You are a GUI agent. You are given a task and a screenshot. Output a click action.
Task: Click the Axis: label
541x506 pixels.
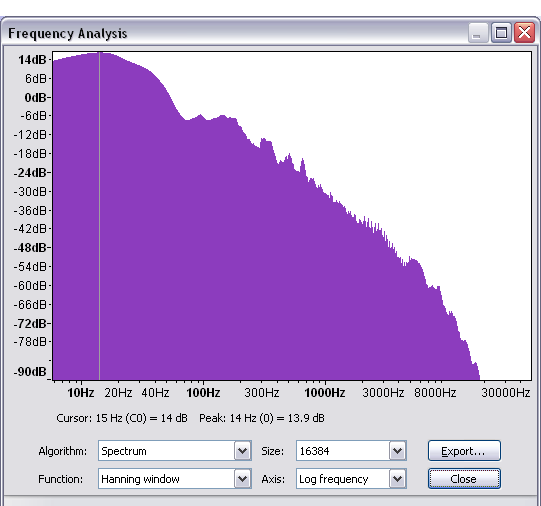(273, 479)
